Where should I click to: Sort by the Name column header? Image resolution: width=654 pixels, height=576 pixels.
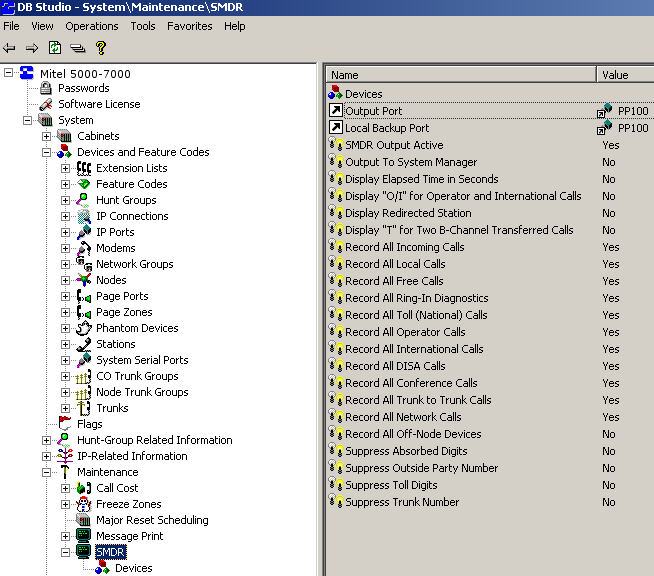tap(460, 75)
